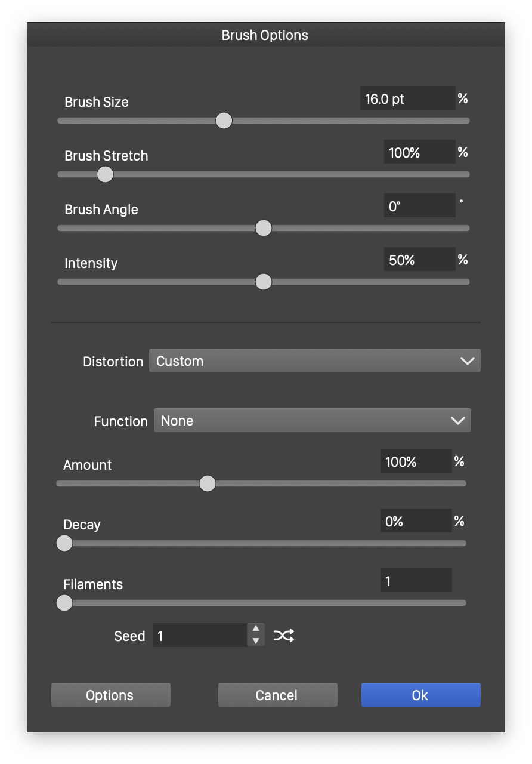Expand the Function dropdown showing None
Viewport: 532px width, 764px height.
(x=312, y=421)
